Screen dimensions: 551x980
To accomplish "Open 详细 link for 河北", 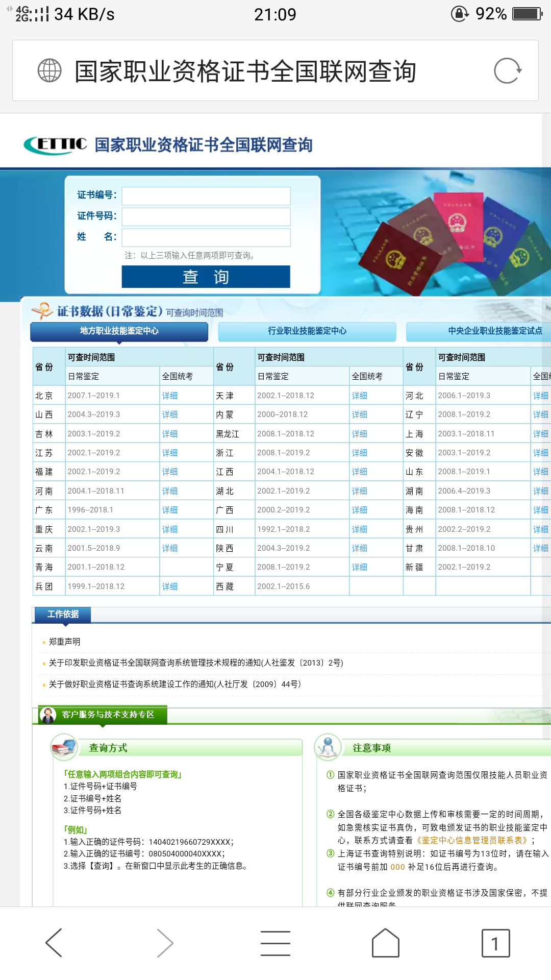I will [541, 396].
